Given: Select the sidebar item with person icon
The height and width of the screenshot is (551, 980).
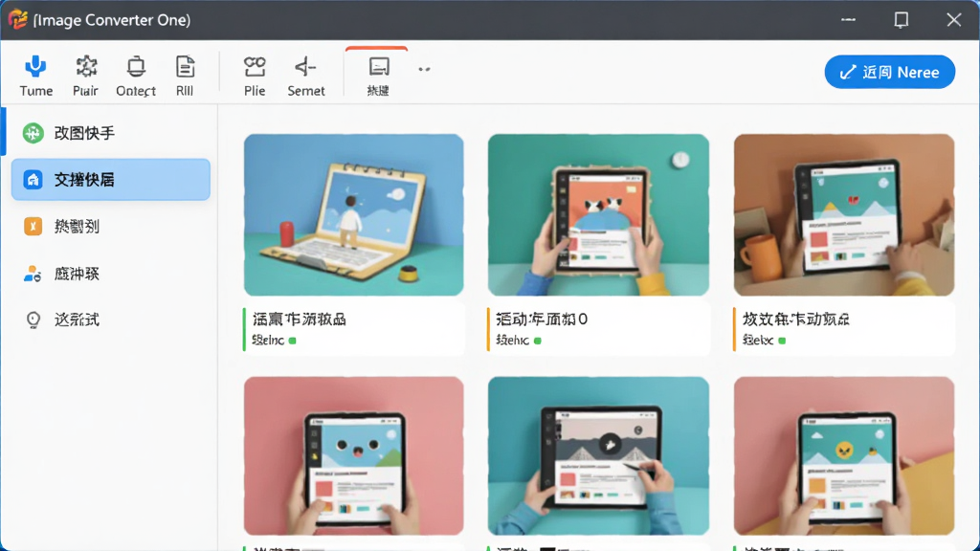Looking at the screenshot, I should point(111,274).
